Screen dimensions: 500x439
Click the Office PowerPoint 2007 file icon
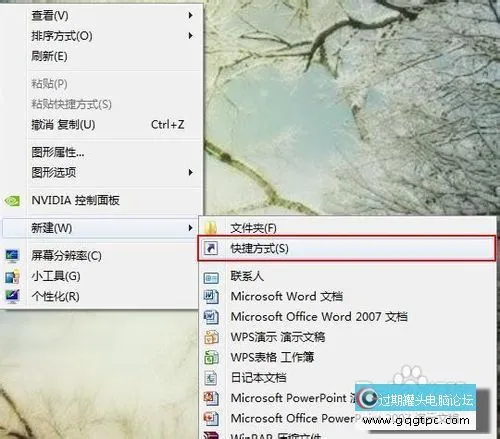point(211,419)
